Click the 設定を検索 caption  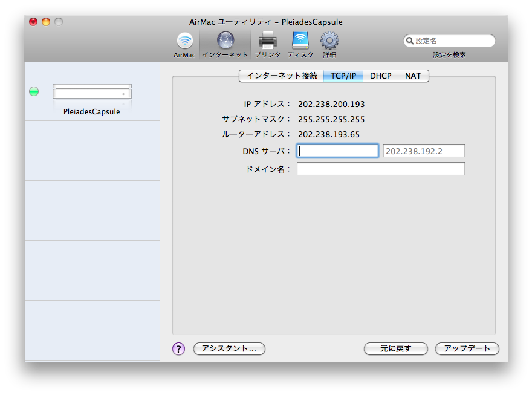pyautogui.click(x=449, y=55)
